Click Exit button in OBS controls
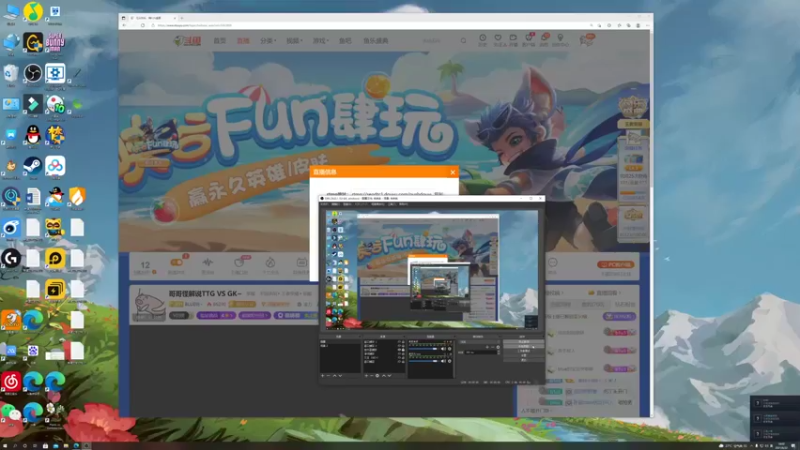Image resolution: width=800 pixels, height=450 pixels. click(524, 360)
